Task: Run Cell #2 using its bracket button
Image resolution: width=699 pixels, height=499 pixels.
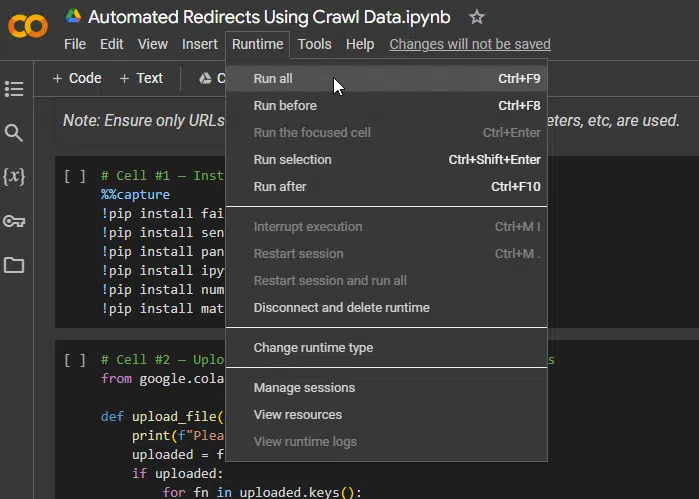Action: click(x=74, y=360)
